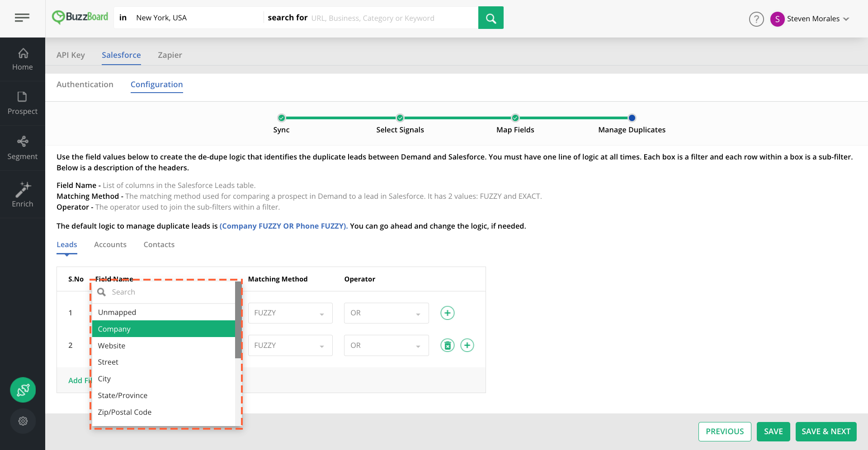Click the dropdown search magnifier icon

pos(102,292)
